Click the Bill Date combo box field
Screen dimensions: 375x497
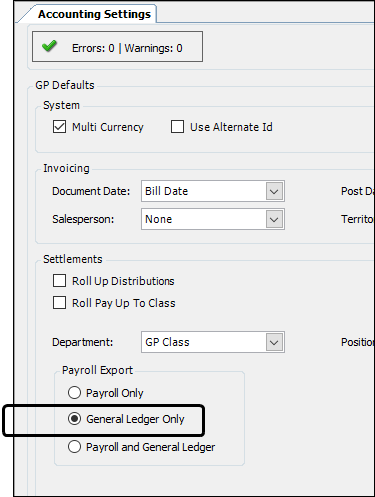point(213,191)
